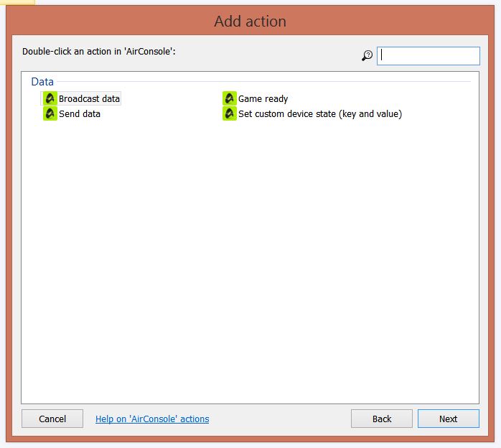Click the Game ready action icon

coord(229,98)
